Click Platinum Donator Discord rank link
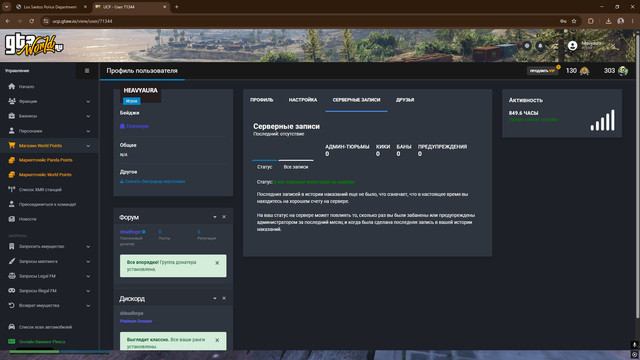The image size is (640, 360). click(136, 321)
